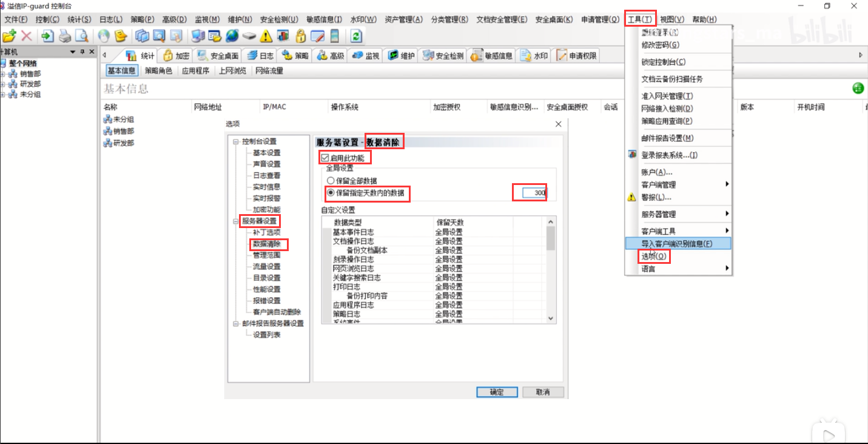Image resolution: width=868 pixels, height=444 pixels.
Task: Click the mobile phone toolbar icon
Action: click(x=334, y=36)
